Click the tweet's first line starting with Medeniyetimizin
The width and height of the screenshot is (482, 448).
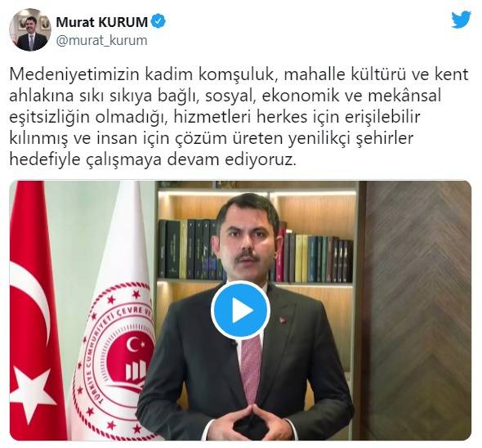coord(239,74)
